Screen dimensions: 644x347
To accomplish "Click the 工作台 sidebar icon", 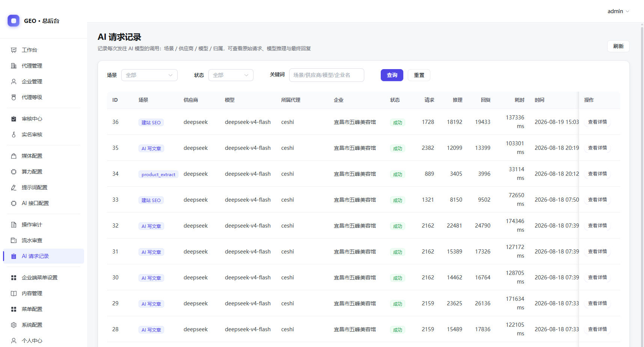I will click(x=14, y=50).
